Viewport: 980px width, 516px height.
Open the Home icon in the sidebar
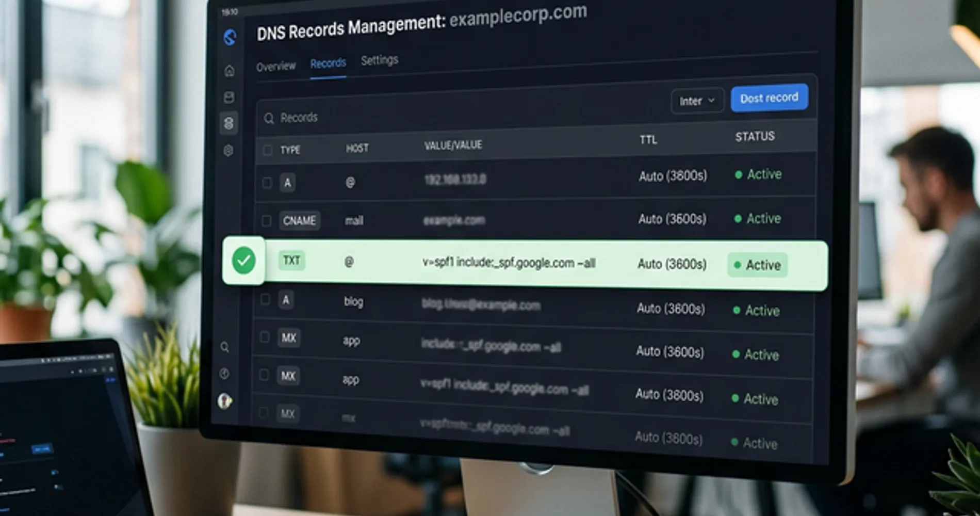[x=230, y=71]
